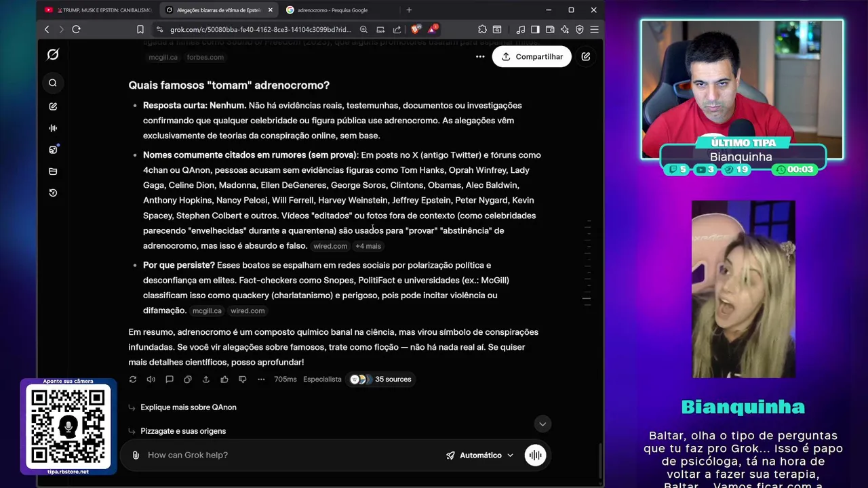Start a thread with the comment bubble icon
The width and height of the screenshot is (868, 488).
(x=170, y=380)
